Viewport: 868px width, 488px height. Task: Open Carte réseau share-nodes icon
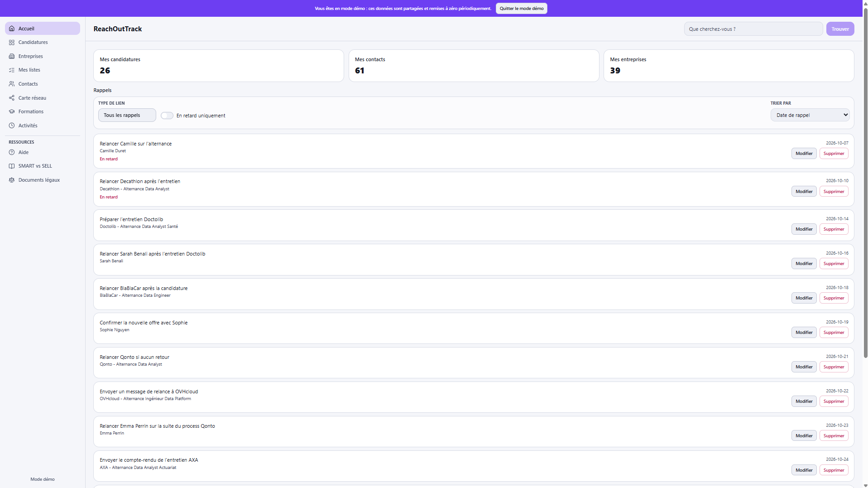[x=12, y=98]
